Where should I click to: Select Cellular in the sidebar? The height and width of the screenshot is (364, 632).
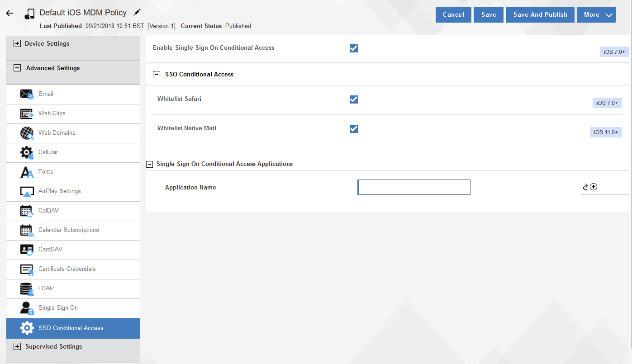coord(73,152)
